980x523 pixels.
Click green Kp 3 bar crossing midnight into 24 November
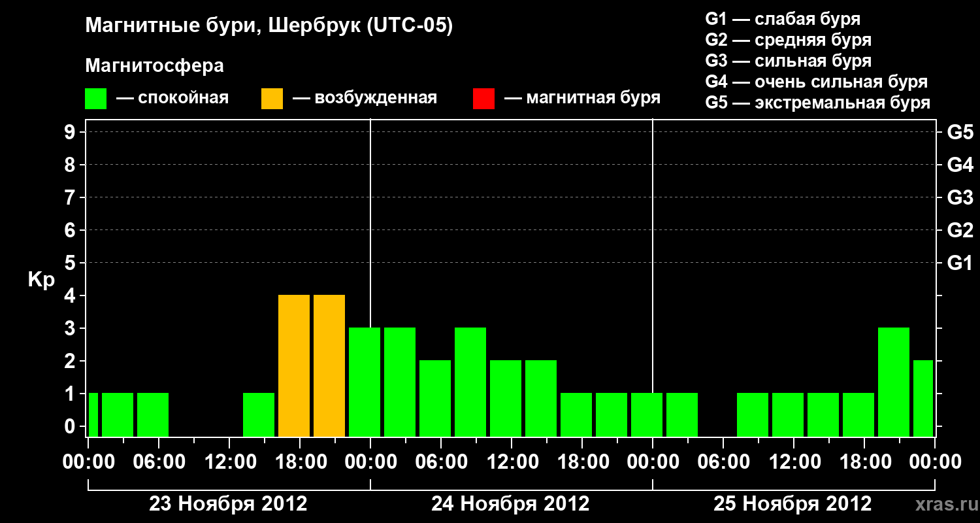[x=365, y=382]
